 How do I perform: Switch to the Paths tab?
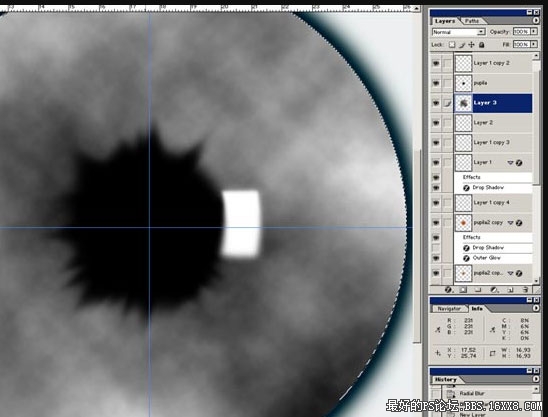pos(471,21)
